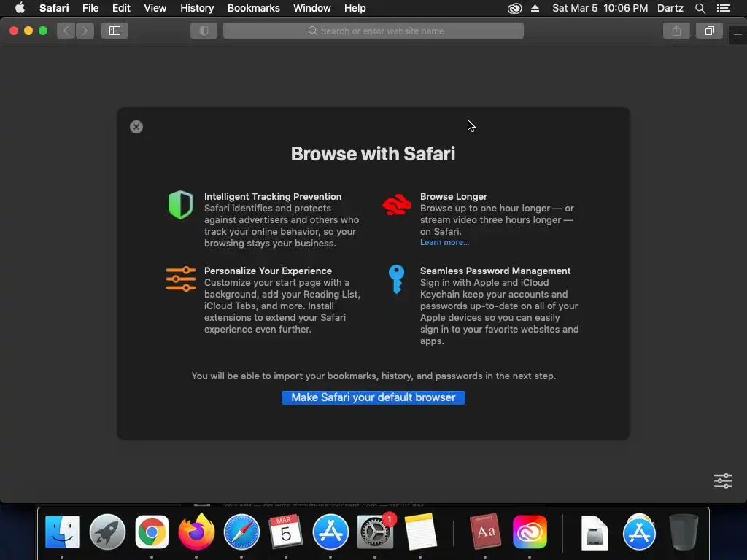747x560 pixels.
Task: Open Notification Center list icon
Action: (x=723, y=8)
